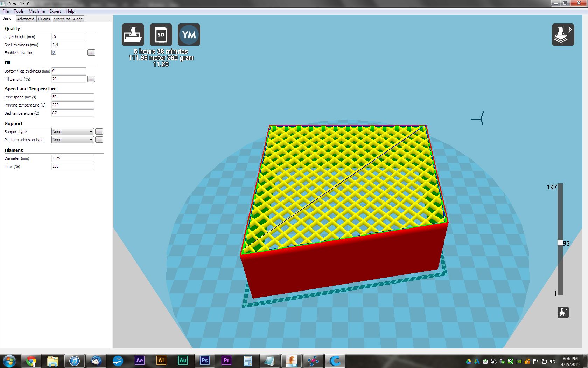Click the Load model file icon

[133, 34]
